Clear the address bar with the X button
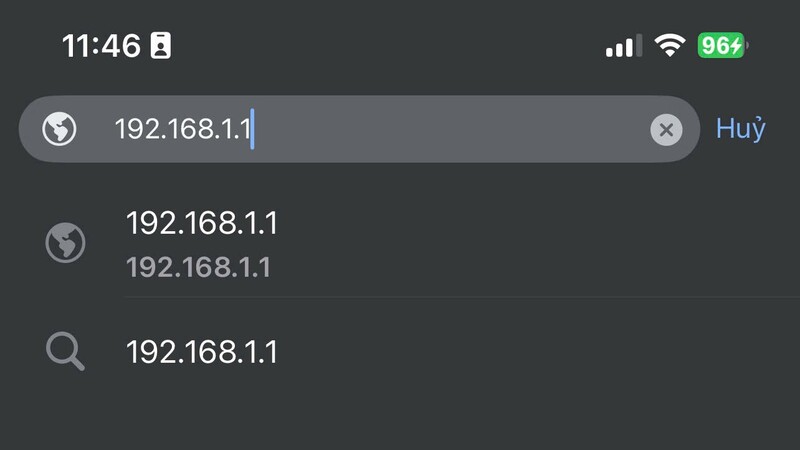The height and width of the screenshot is (450, 800). pyautogui.click(x=666, y=130)
